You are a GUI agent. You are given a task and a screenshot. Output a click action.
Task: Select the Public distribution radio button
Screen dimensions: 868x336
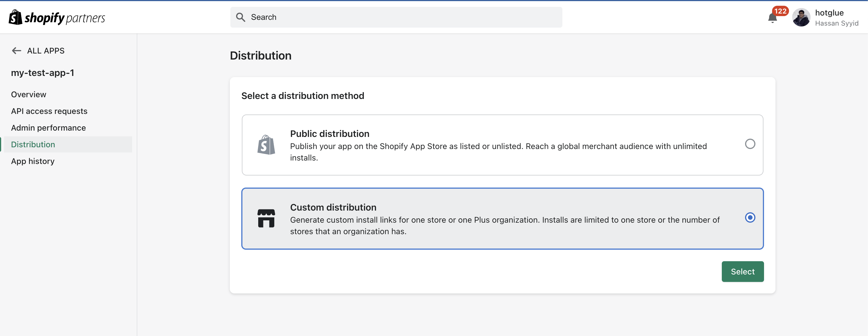point(750,144)
